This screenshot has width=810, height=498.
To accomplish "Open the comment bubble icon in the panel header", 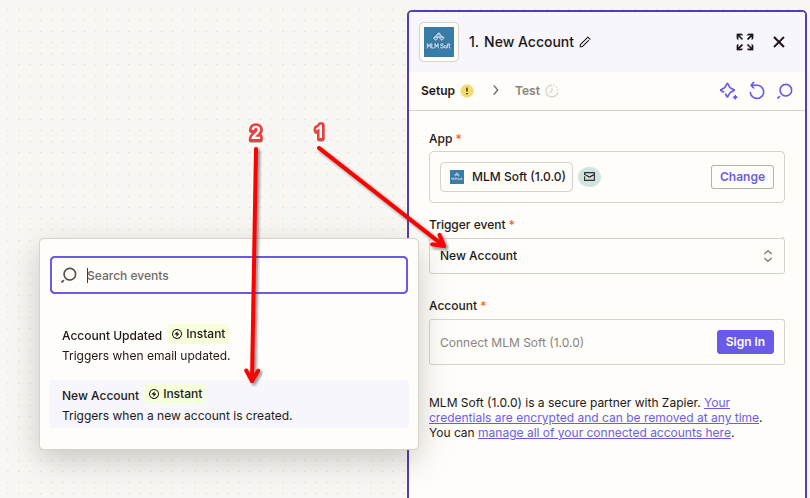I will tap(785, 91).
